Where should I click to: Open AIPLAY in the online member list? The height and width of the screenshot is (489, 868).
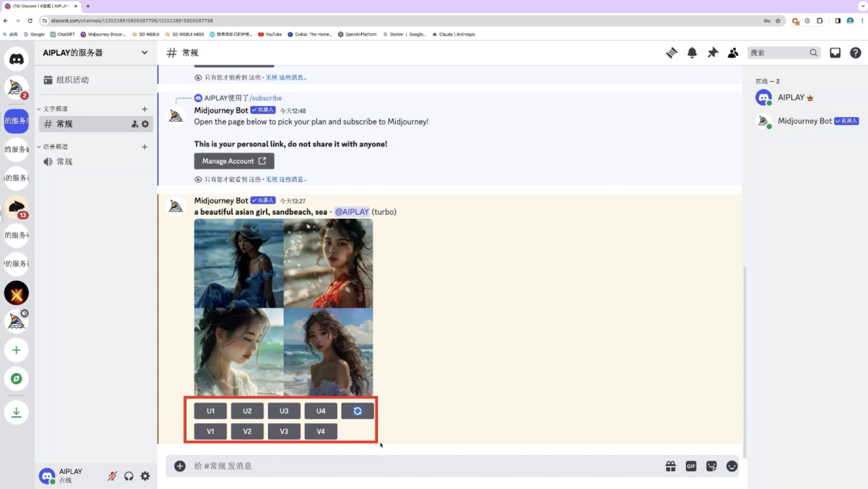[807, 98]
